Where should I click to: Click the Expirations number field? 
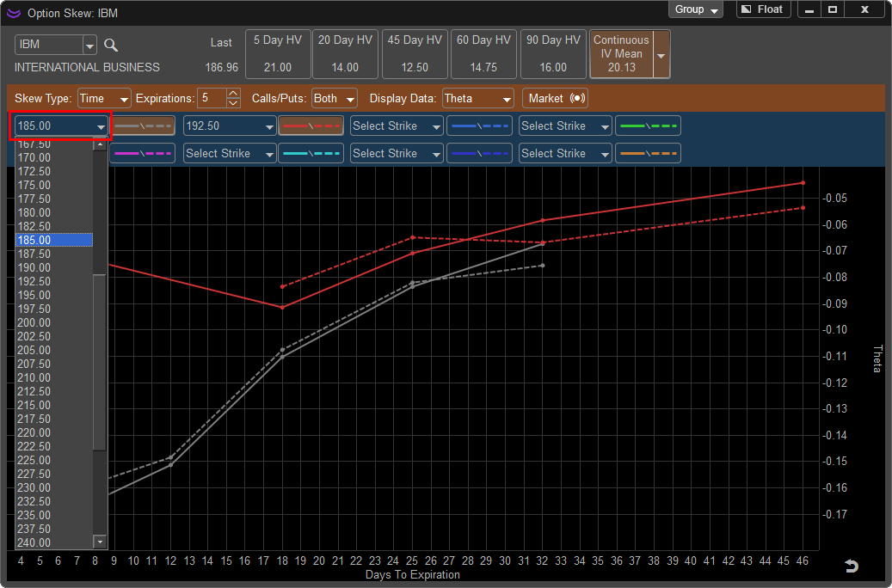coord(212,98)
